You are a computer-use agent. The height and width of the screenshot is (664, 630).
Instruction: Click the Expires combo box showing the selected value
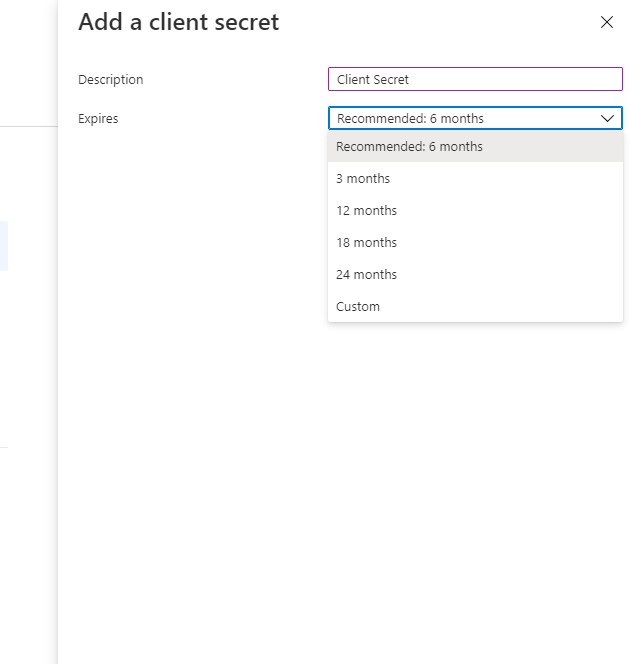(x=460, y=118)
